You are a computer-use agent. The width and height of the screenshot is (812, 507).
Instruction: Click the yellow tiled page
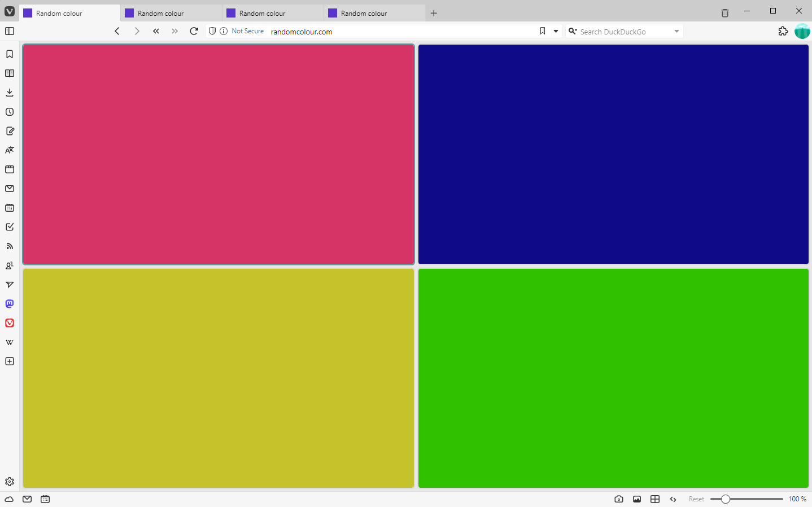click(219, 378)
